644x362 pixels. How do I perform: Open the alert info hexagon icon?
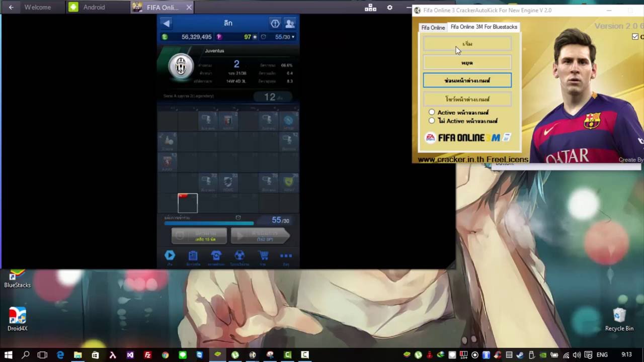tap(275, 23)
